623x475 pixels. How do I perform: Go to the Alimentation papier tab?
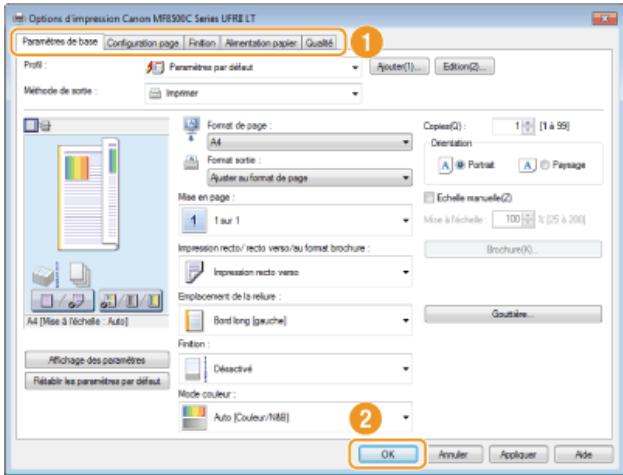[261, 43]
